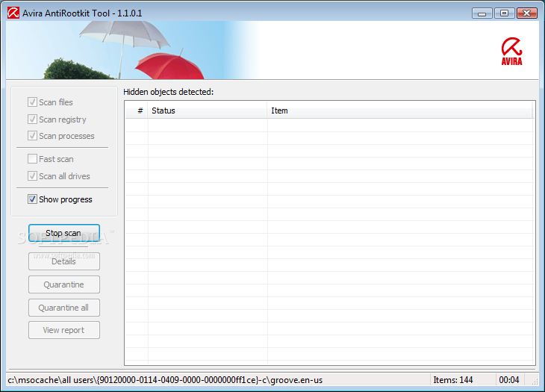This screenshot has width=545, height=392.
Task: Click the Quarantine button
Action: coord(64,284)
